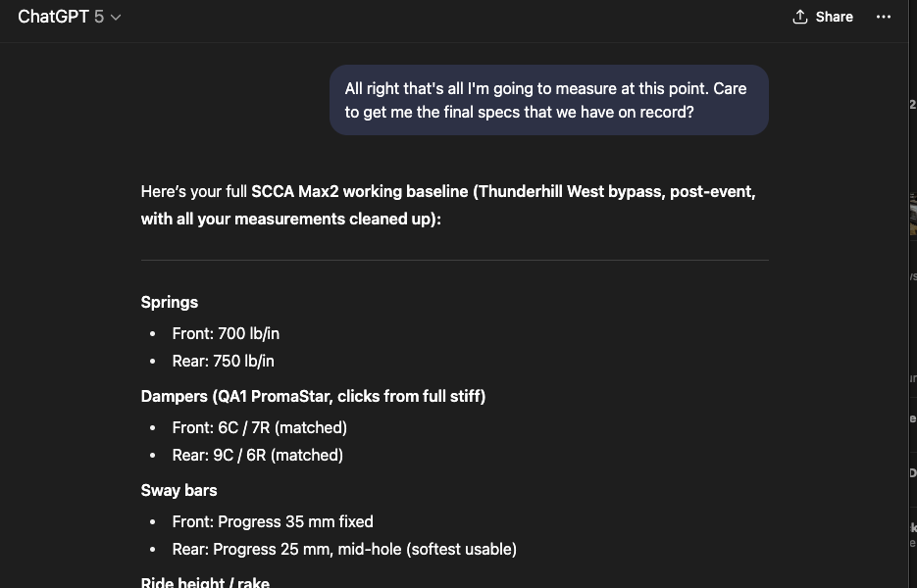Click the bullet beside Rear: 9C / 6R

pos(152,455)
